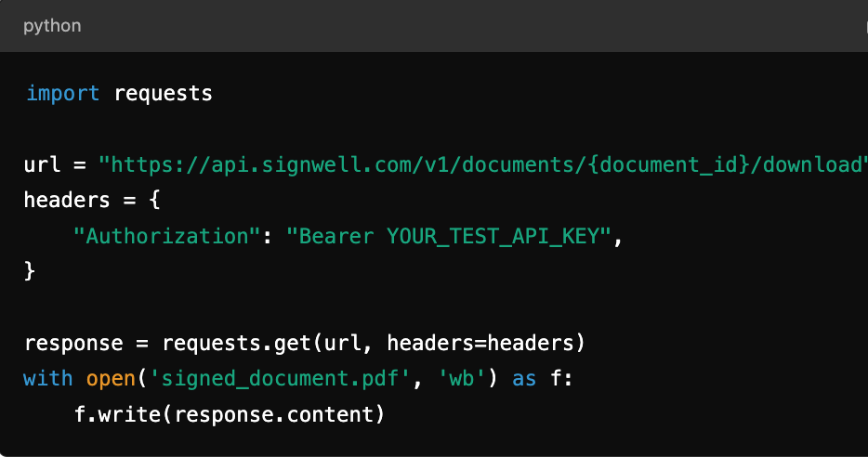Click the word requests after import
868x457 pixels.
pyautogui.click(x=163, y=93)
